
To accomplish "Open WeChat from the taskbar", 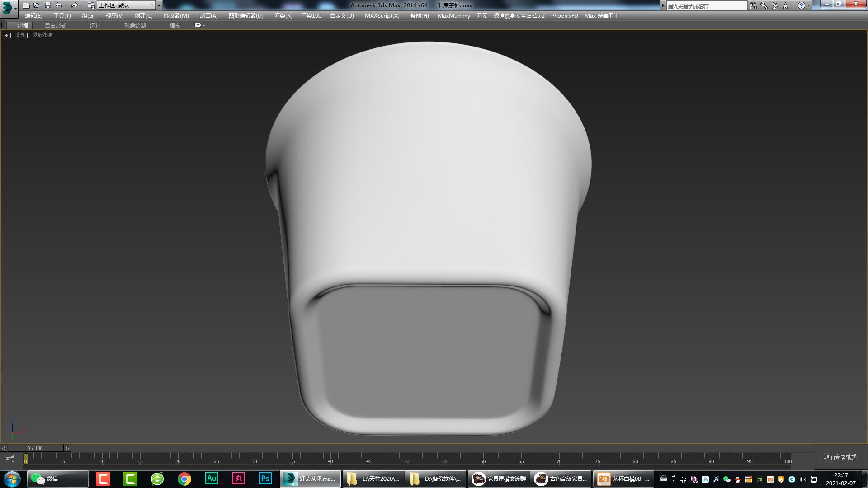I will (57, 479).
